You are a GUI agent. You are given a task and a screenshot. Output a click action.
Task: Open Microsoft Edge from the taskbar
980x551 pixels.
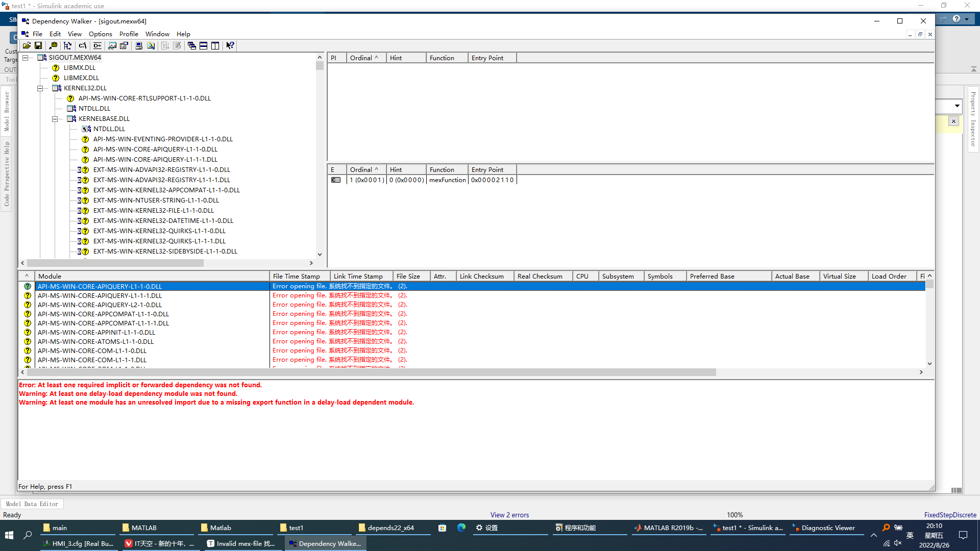click(461, 528)
